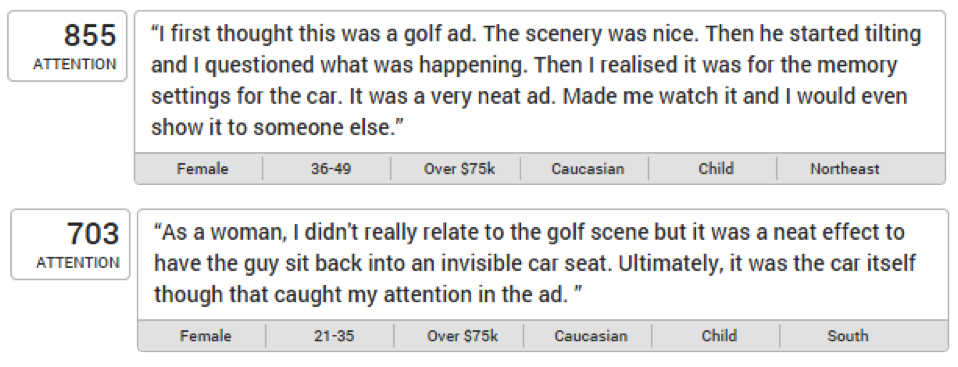This screenshot has height=367, width=958.
Task: Select the quote starting "I first thought"
Action: pyautogui.click(x=536, y=81)
